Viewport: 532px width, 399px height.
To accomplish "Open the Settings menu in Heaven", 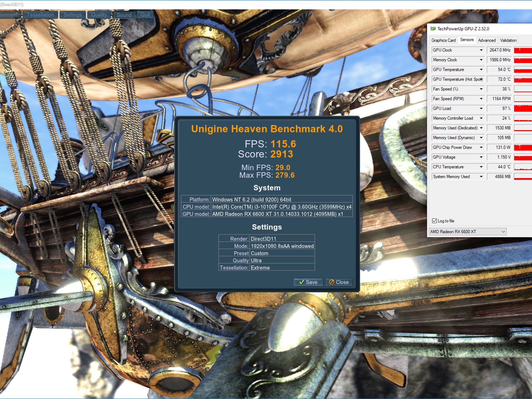I will coord(72,15).
